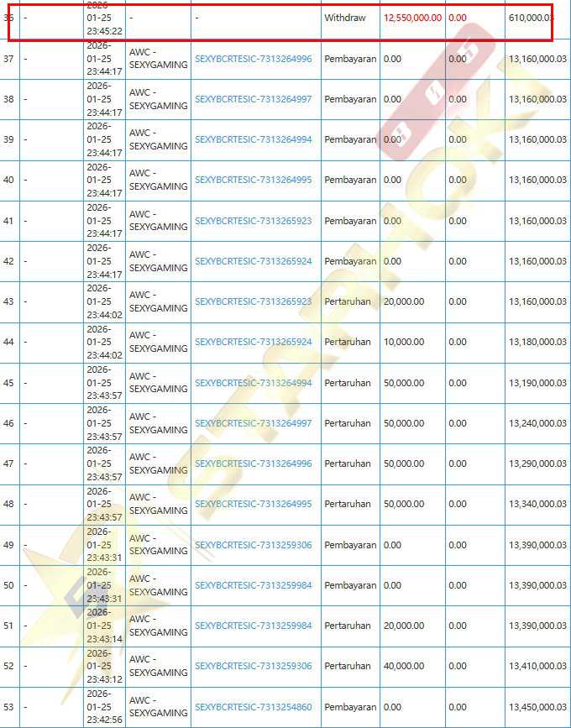The width and height of the screenshot is (571, 728).
Task: Click Pertaruhan link SEXYBCRTESIC-7313264995 in row 48
Action: (253, 504)
